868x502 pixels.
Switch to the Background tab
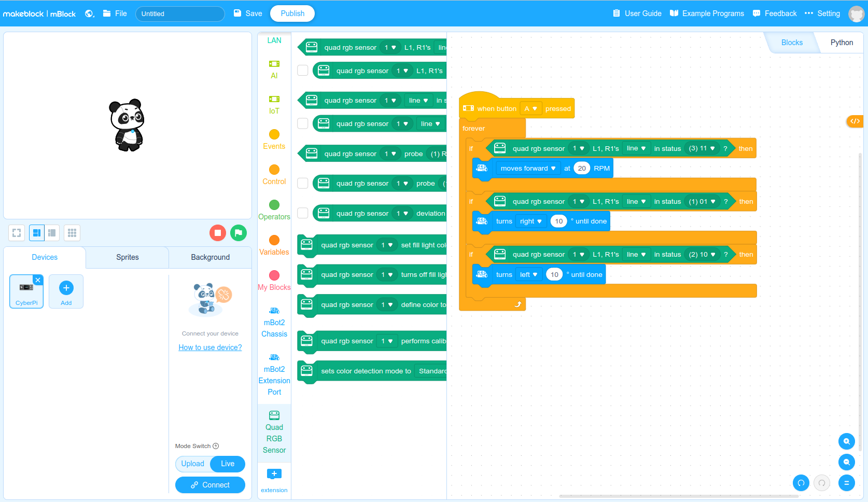click(210, 257)
